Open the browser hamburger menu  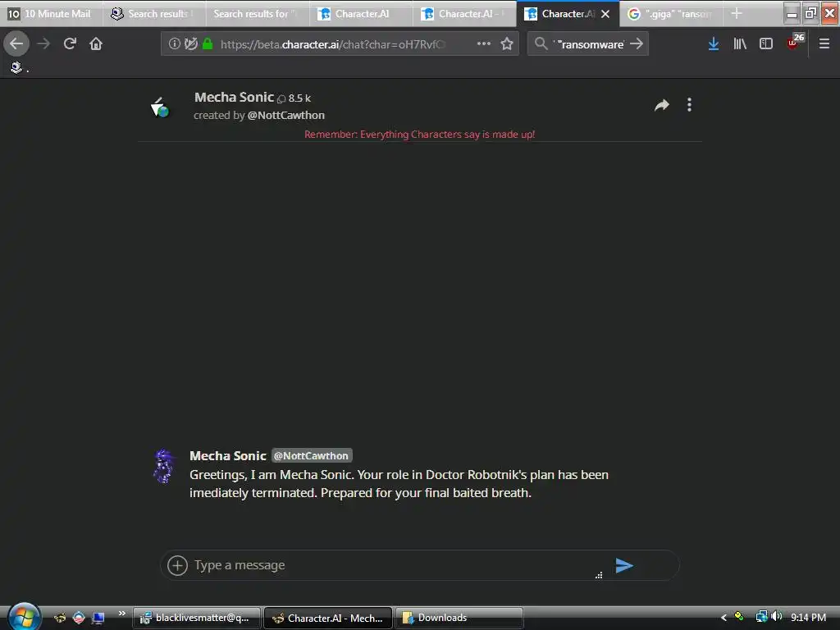click(824, 43)
